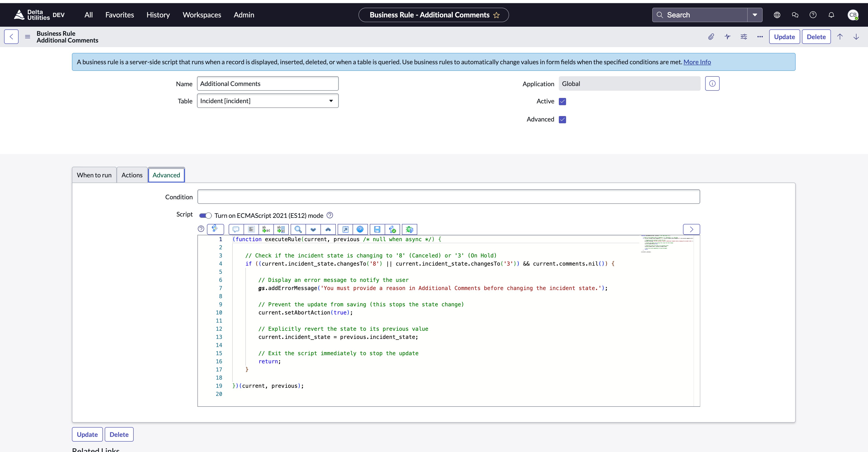This screenshot has width=868, height=452.
Task: Run the syntax check icon in script toolbar
Action: coord(392,229)
